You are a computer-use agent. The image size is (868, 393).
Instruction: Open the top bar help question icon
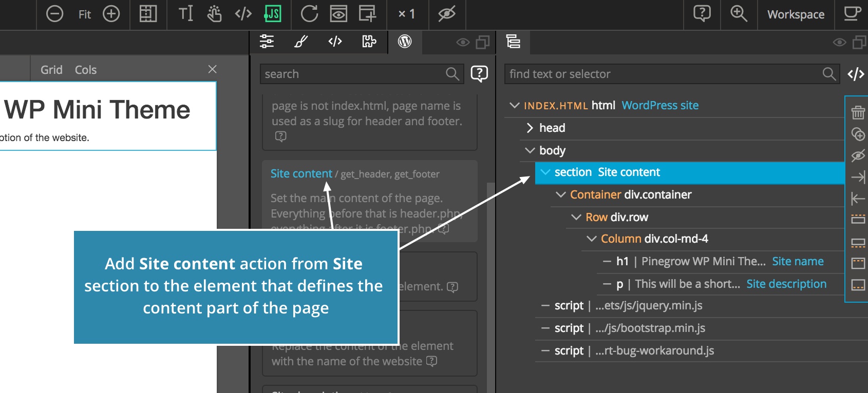[x=702, y=13]
